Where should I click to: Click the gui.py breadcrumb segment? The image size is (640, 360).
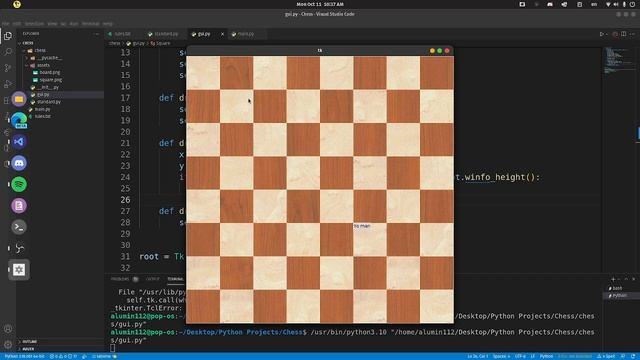coord(136,43)
